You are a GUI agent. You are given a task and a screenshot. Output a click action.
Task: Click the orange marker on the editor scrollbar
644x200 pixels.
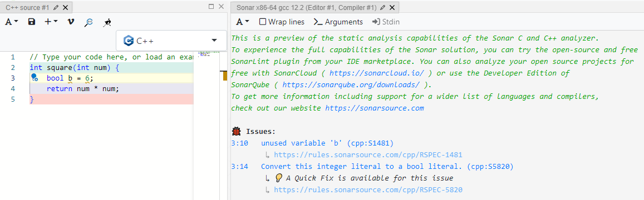click(x=224, y=76)
